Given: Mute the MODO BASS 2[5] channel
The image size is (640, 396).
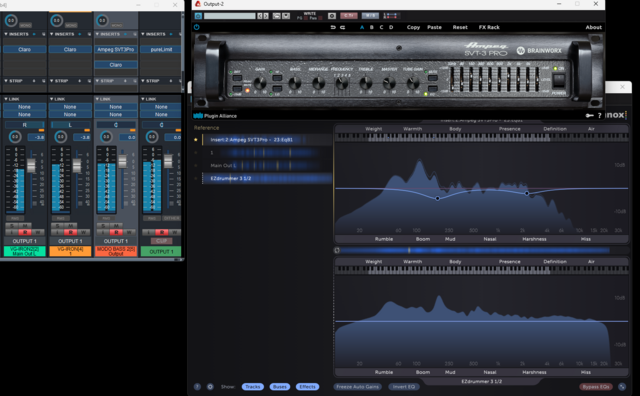Looking at the screenshot, I should 116,226.
